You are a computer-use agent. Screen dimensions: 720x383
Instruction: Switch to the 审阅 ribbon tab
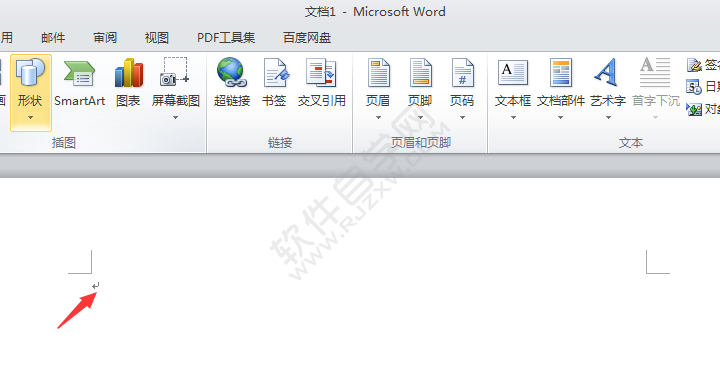105,38
